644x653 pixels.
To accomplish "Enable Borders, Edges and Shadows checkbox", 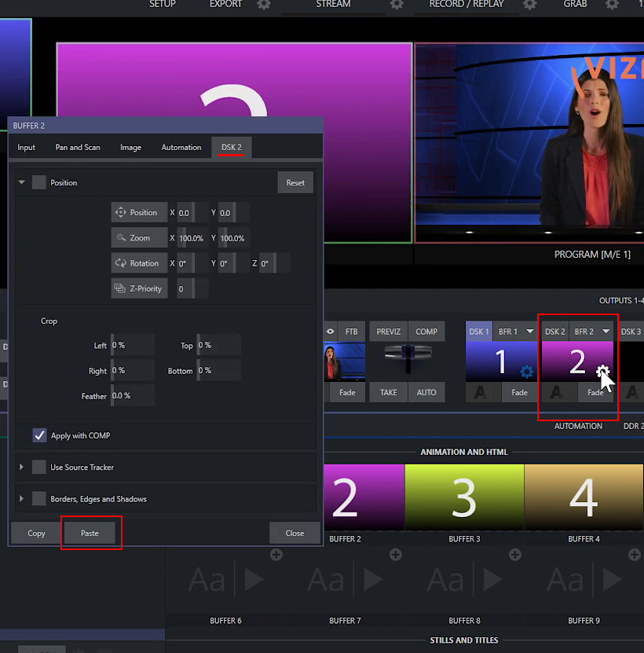I will click(x=39, y=498).
